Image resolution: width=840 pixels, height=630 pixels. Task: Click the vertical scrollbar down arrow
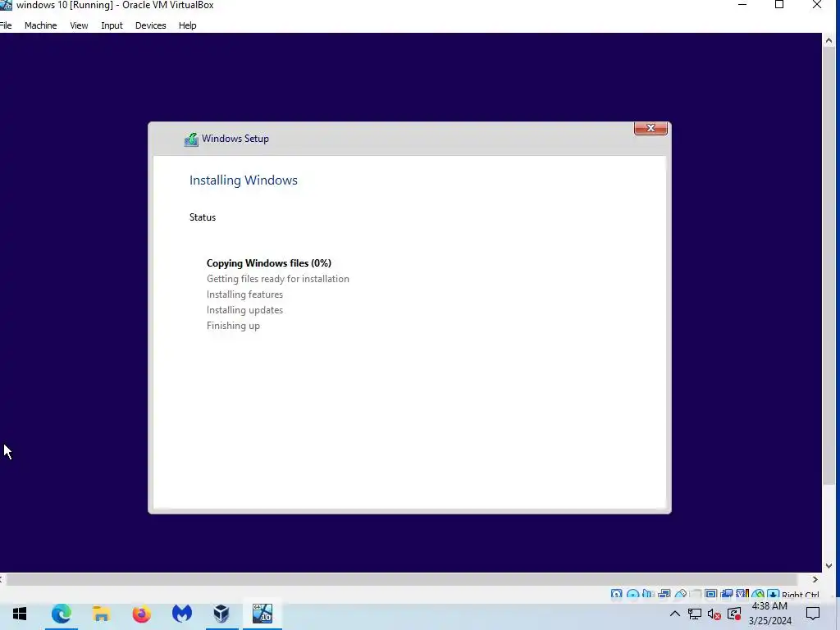click(x=829, y=566)
